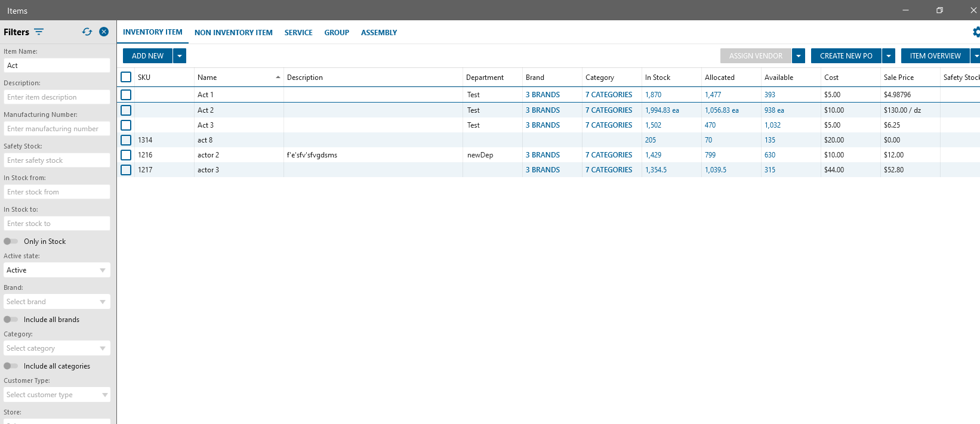Click the Available value 315

click(x=770, y=170)
